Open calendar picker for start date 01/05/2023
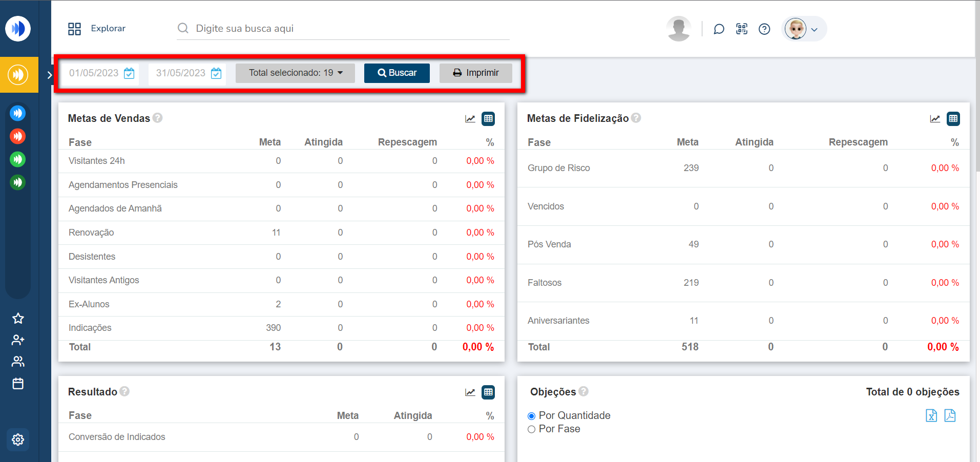 [129, 73]
